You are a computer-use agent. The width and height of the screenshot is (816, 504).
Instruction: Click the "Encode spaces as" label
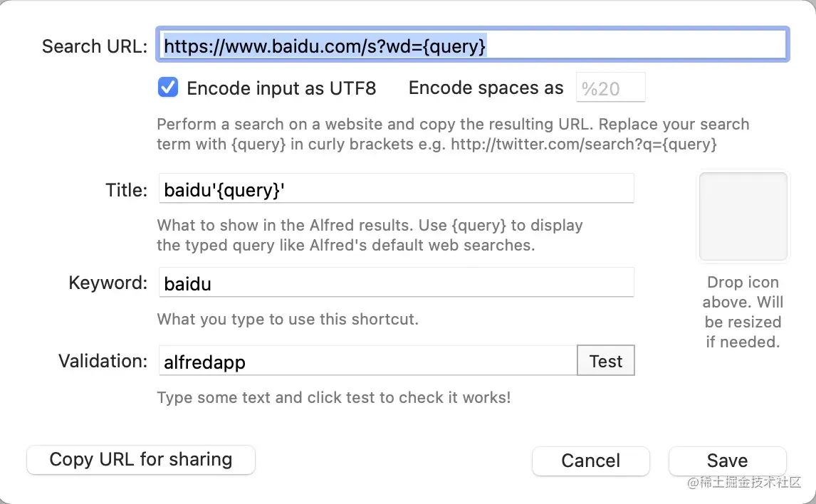[486, 88]
